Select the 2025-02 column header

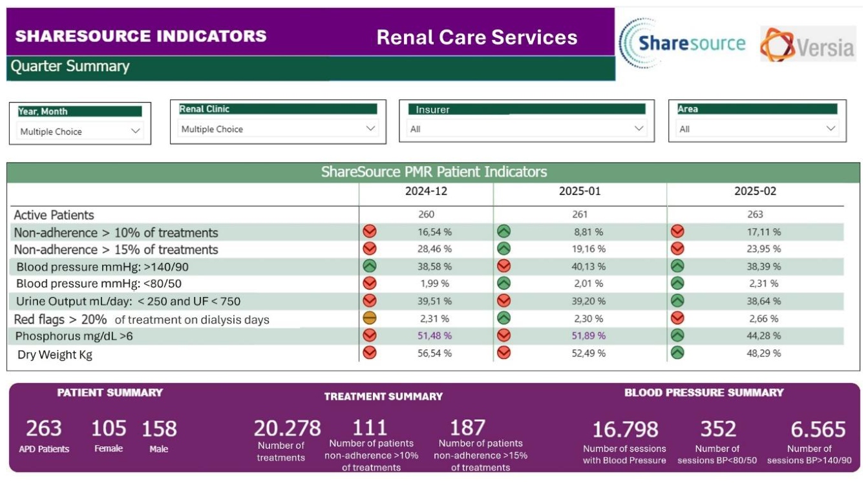click(755, 191)
